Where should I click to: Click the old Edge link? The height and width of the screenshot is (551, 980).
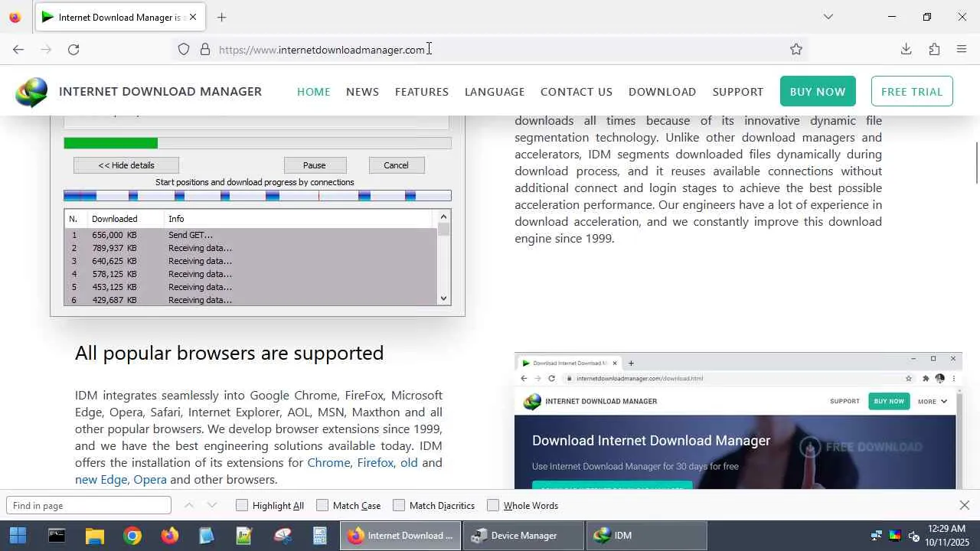(409, 462)
